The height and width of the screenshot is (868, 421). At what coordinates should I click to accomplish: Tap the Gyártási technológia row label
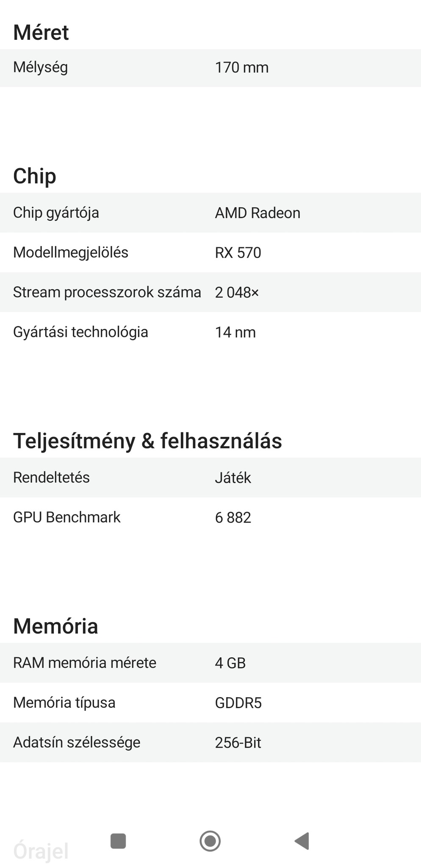click(80, 332)
